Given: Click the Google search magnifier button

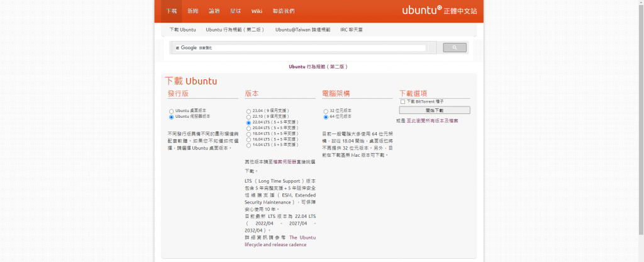Looking at the screenshot, I should point(454,48).
